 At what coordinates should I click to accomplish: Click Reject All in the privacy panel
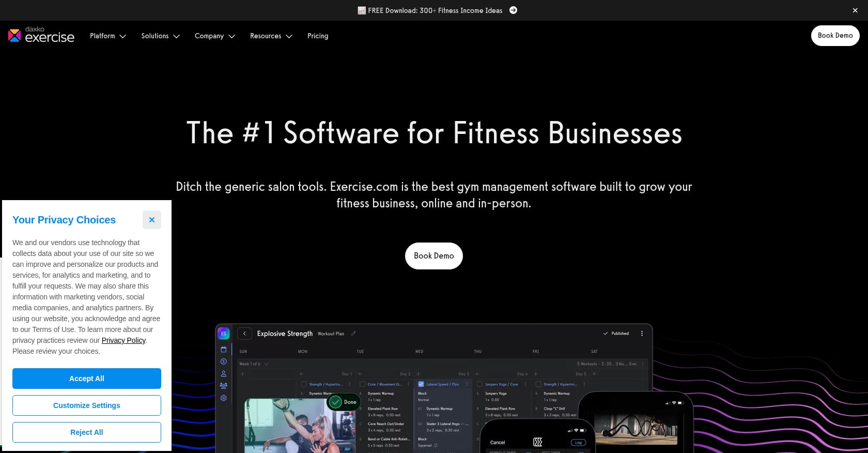pos(87,432)
